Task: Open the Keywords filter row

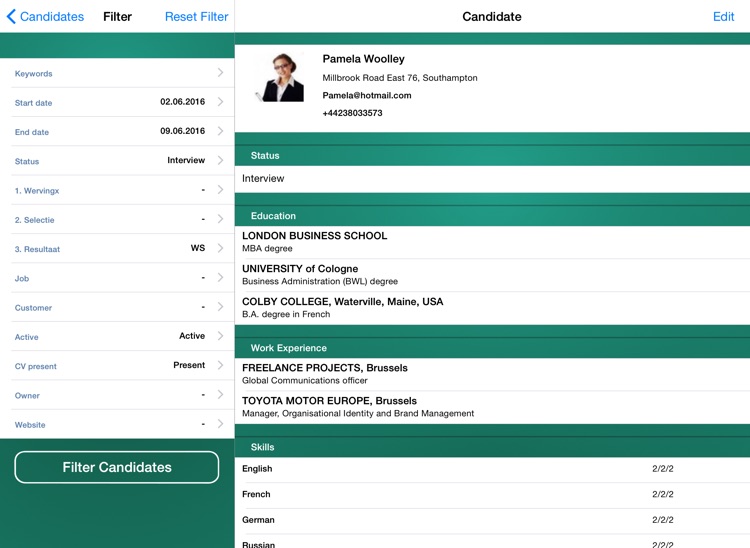Action: coord(117,73)
